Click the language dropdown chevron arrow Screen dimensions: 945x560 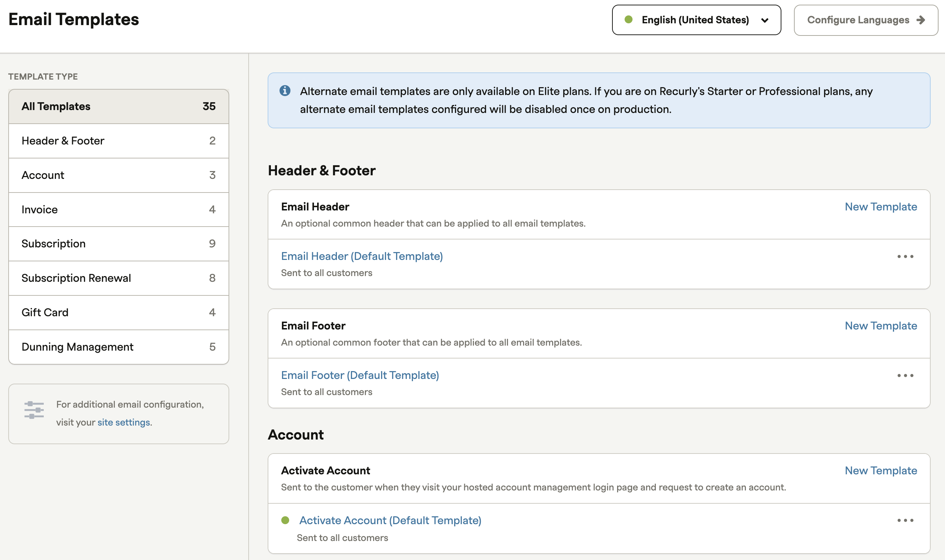[x=765, y=20]
